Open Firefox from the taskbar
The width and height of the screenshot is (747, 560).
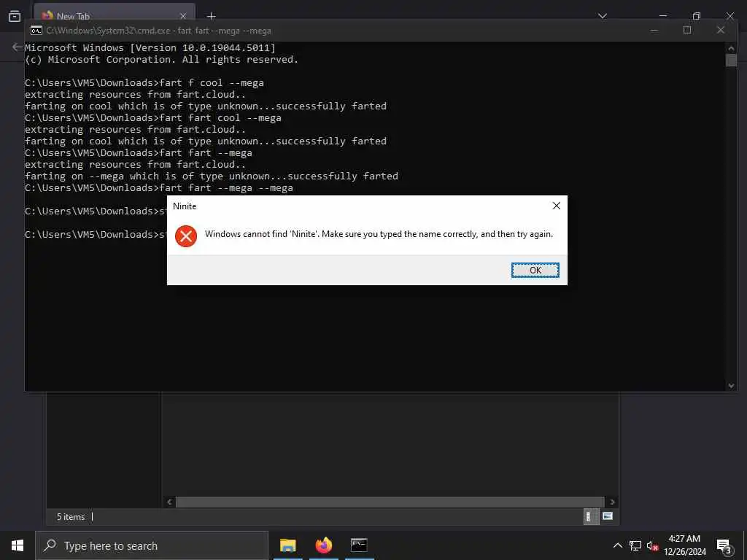pos(323,545)
